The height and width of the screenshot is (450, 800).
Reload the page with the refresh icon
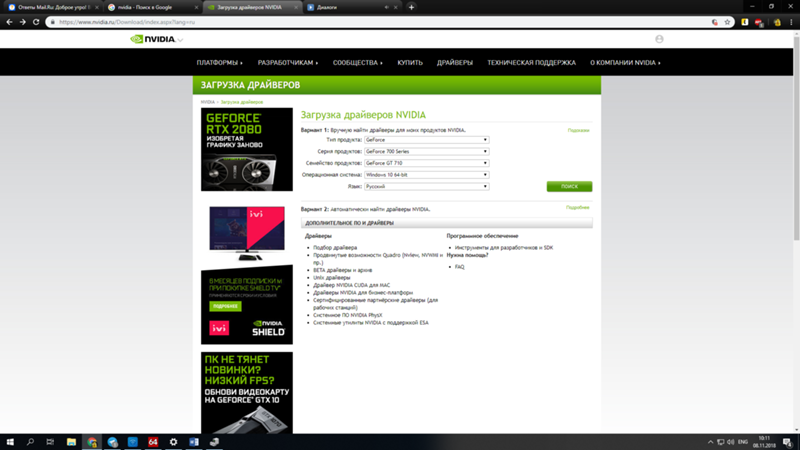pyautogui.click(x=36, y=22)
